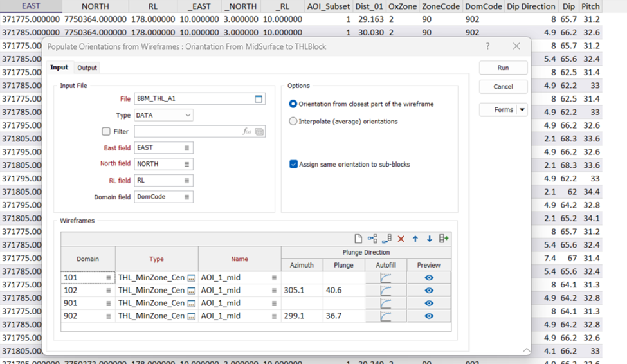Move the wireframe row down with blue arrow

(430, 239)
